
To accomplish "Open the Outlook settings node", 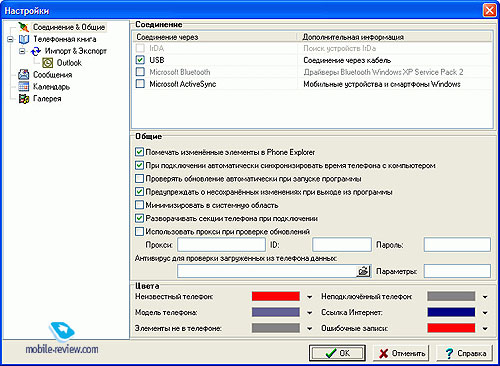I will tap(69, 63).
